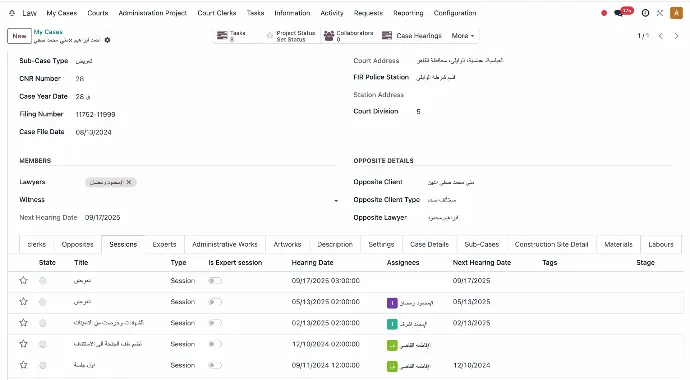The height and width of the screenshot is (380, 690).
Task: Switch to the Artworks tab
Action: tap(287, 245)
